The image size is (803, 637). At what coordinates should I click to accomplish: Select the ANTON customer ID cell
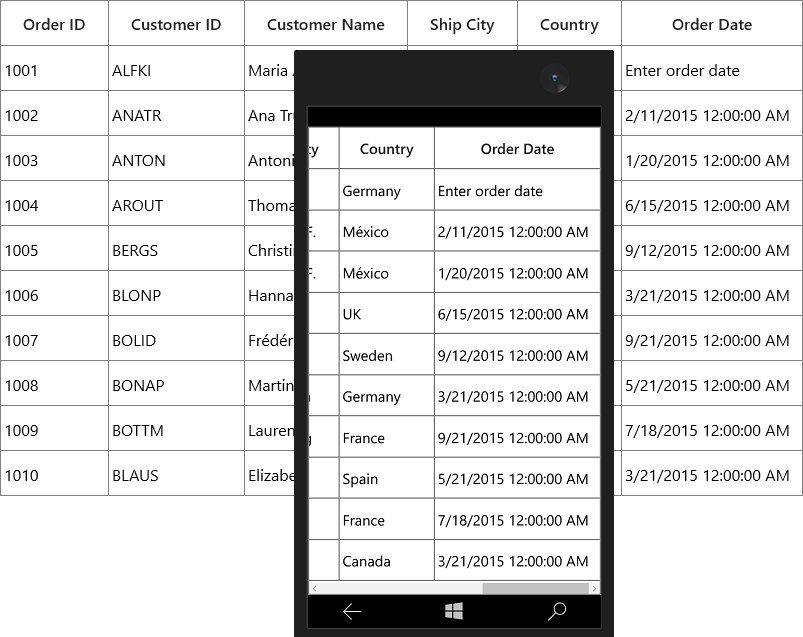176,159
